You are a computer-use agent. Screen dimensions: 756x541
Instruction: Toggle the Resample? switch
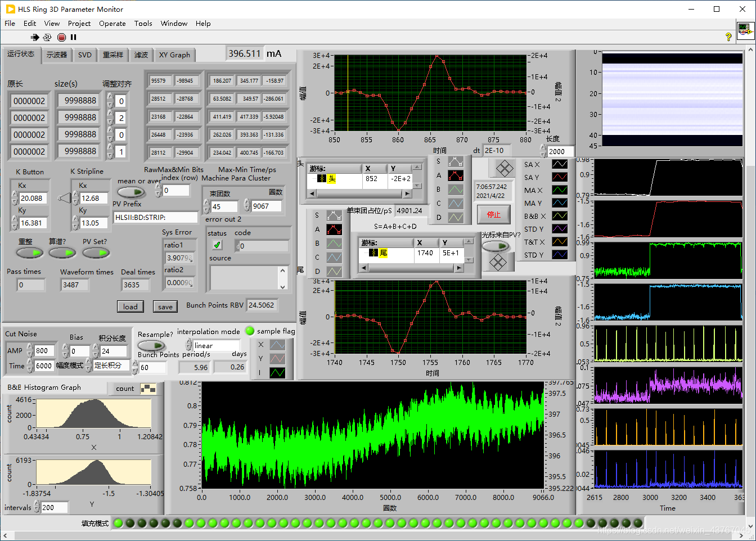(151, 345)
